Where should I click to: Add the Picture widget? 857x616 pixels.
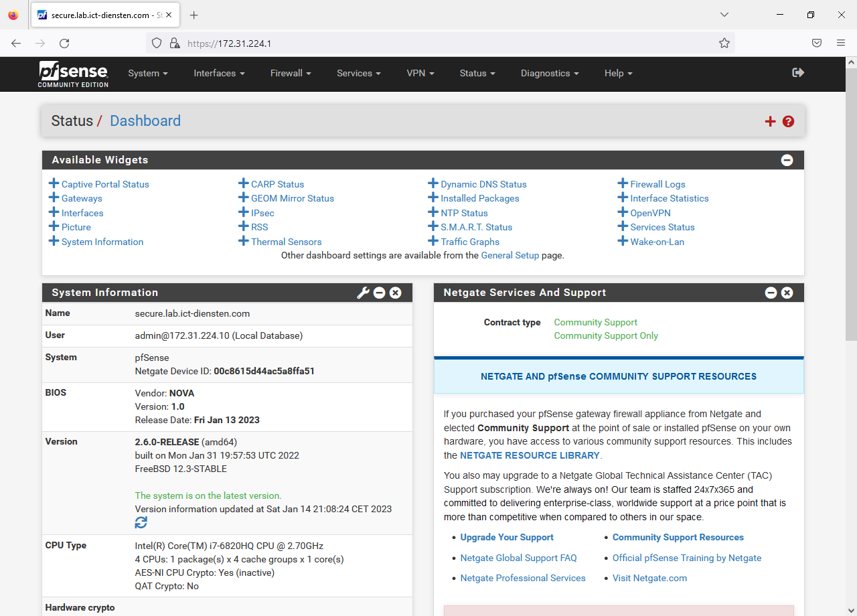[x=70, y=227]
